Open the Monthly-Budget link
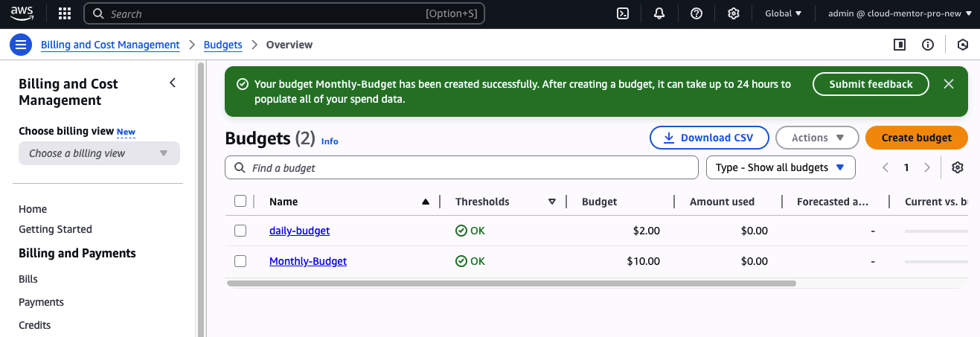Viewport: 980px width, 337px height. point(307,261)
